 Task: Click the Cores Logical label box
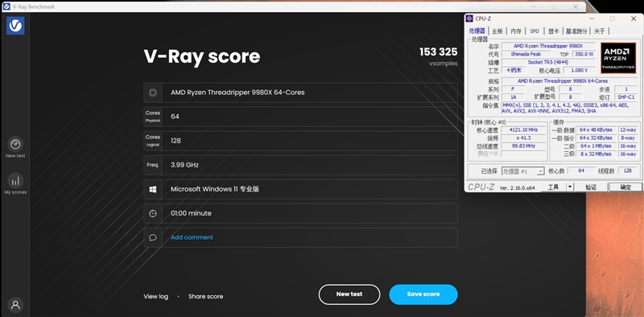[x=153, y=141]
